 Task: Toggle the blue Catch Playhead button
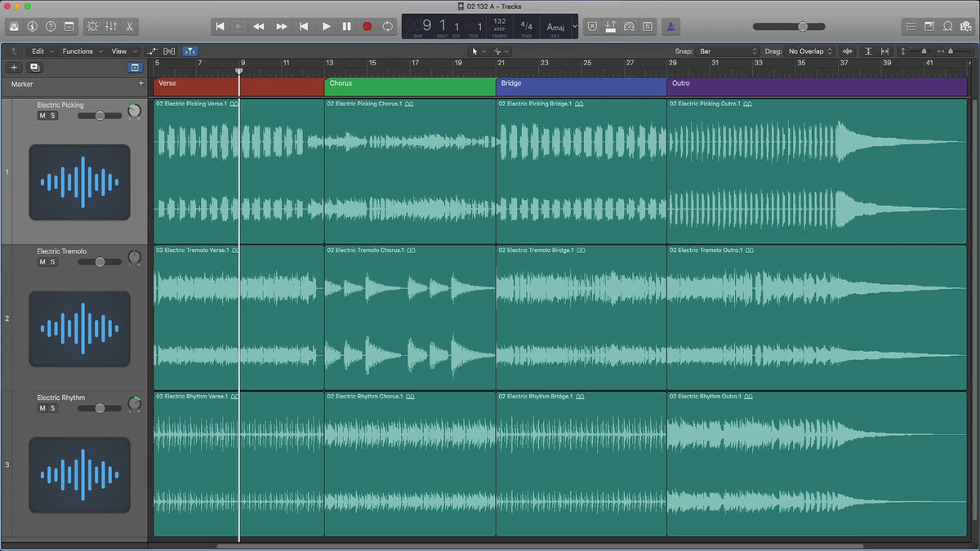189,51
